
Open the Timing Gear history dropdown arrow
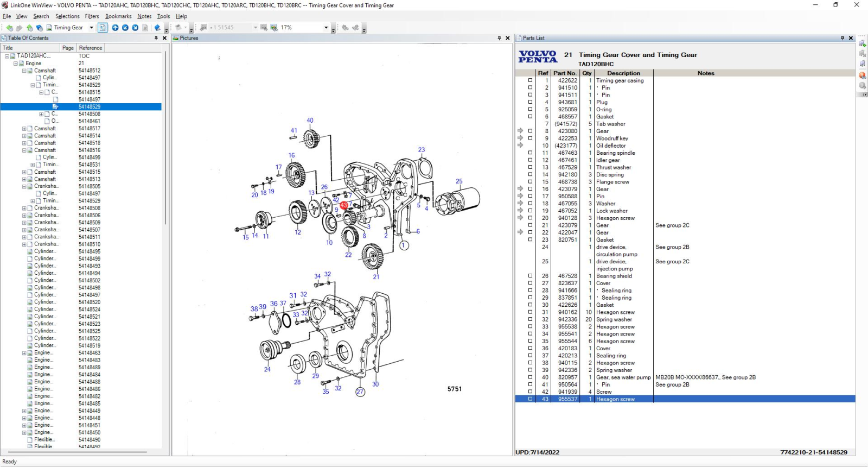(91, 28)
